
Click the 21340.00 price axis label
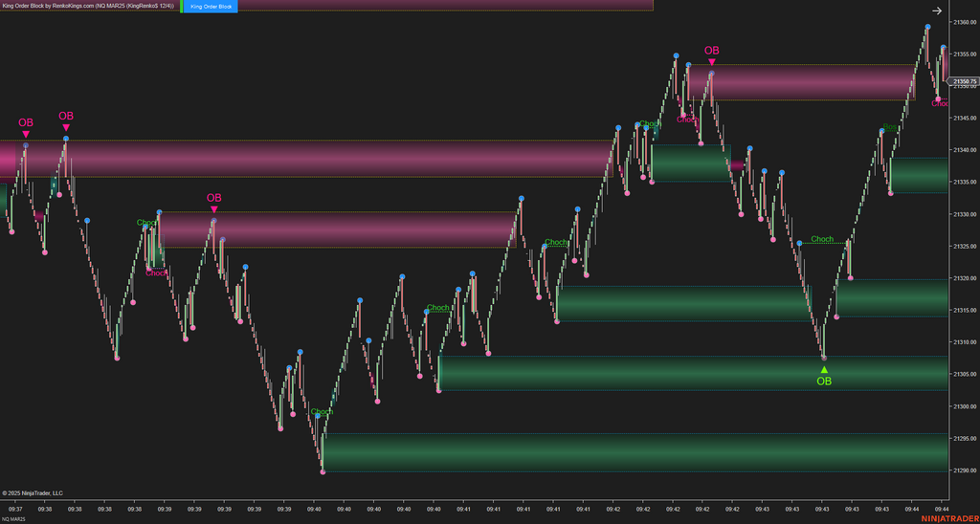(965, 150)
